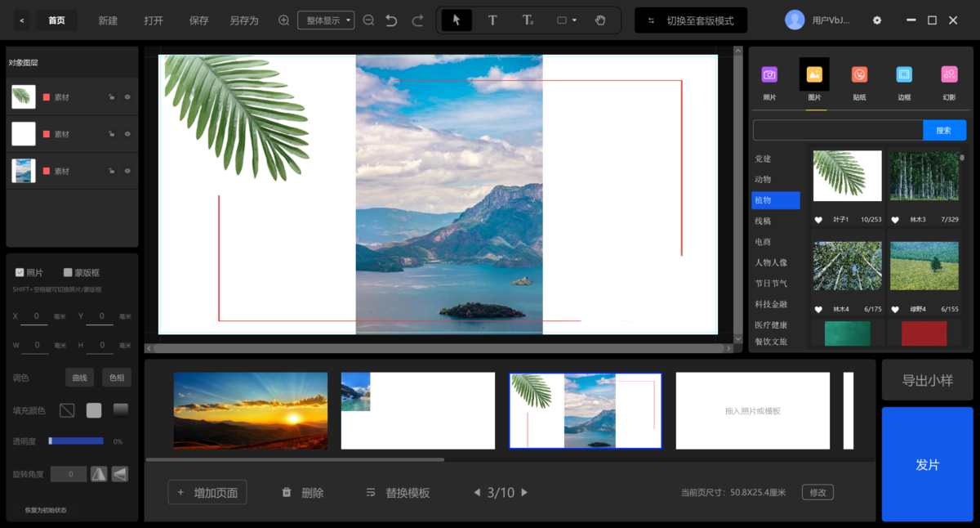Toggle lock on the landscape 素材 layer
Viewport: 980px width, 528px height.
(x=111, y=171)
